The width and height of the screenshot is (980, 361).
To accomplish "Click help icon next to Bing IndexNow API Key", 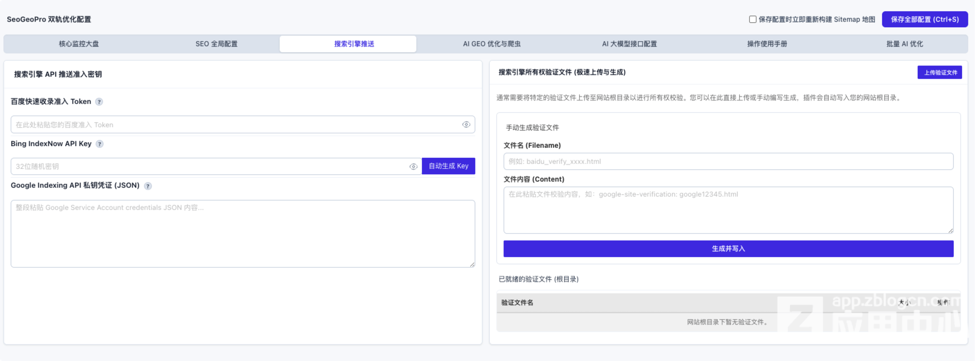I will tap(100, 144).
